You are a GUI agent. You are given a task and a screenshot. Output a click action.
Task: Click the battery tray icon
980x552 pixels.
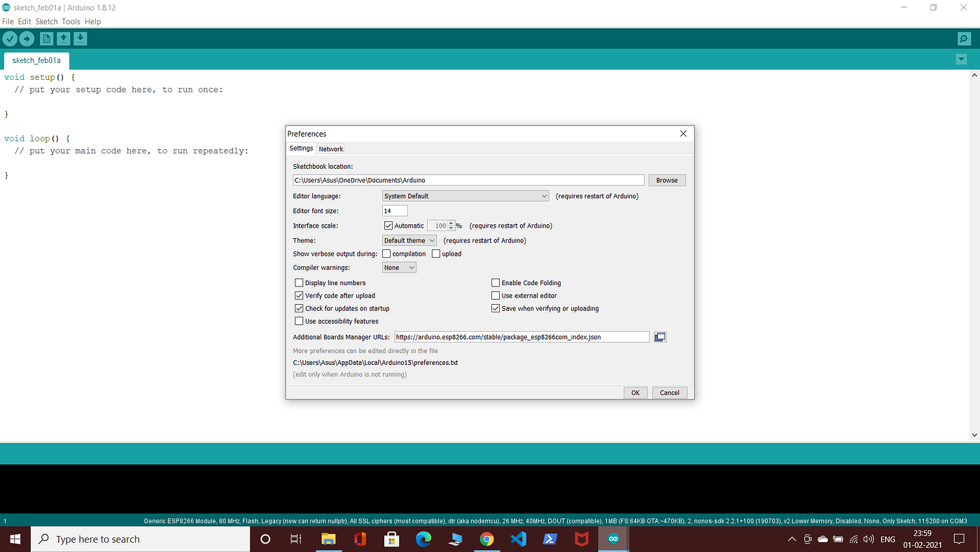pyautogui.click(x=838, y=539)
